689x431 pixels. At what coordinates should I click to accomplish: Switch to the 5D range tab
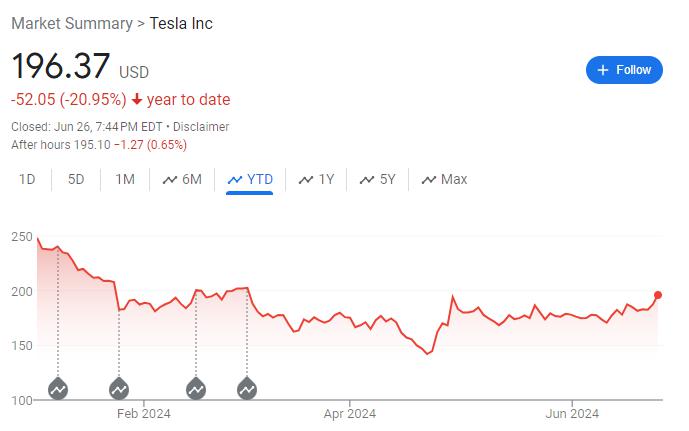click(x=76, y=180)
